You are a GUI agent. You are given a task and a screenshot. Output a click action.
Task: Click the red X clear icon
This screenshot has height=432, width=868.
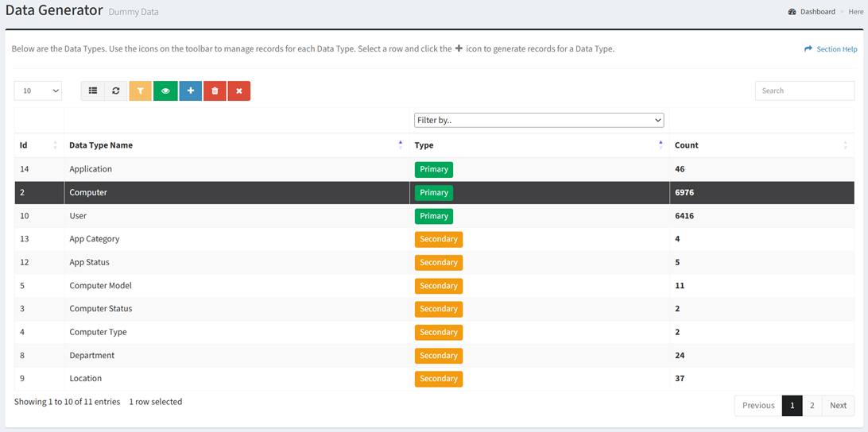pos(238,91)
